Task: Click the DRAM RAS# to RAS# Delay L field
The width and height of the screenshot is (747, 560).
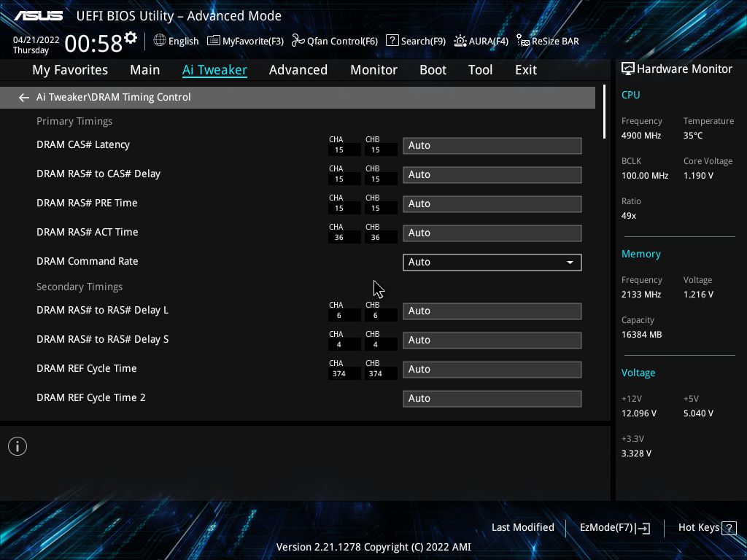Action: (492, 311)
